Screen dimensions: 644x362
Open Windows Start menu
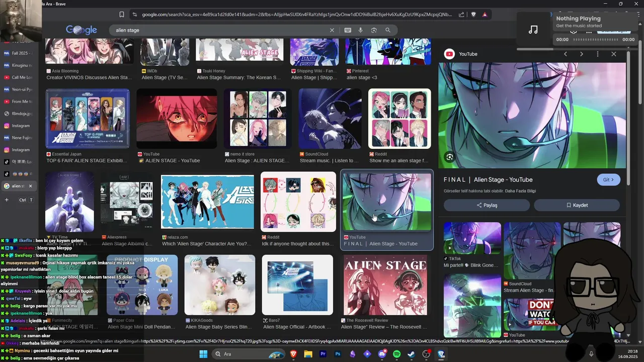coord(203,354)
